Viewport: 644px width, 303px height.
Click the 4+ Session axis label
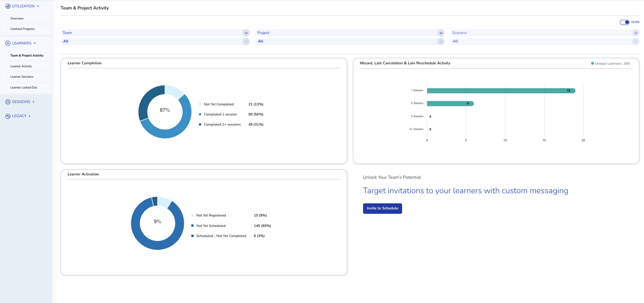pos(416,129)
